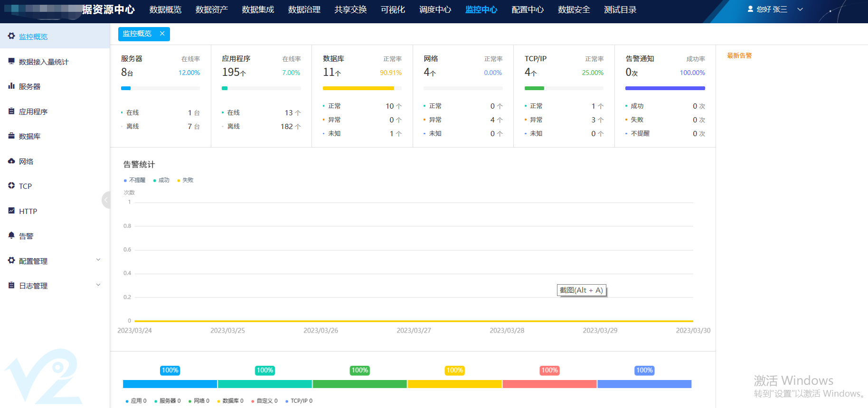Toggle the 网络 0 legend entry
The height and width of the screenshot is (408, 868).
click(x=199, y=401)
